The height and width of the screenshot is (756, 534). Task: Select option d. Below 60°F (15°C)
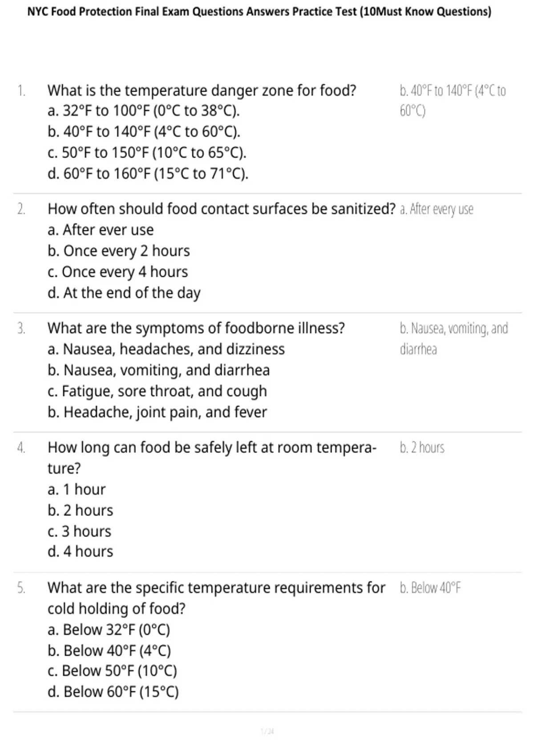pyautogui.click(x=113, y=692)
